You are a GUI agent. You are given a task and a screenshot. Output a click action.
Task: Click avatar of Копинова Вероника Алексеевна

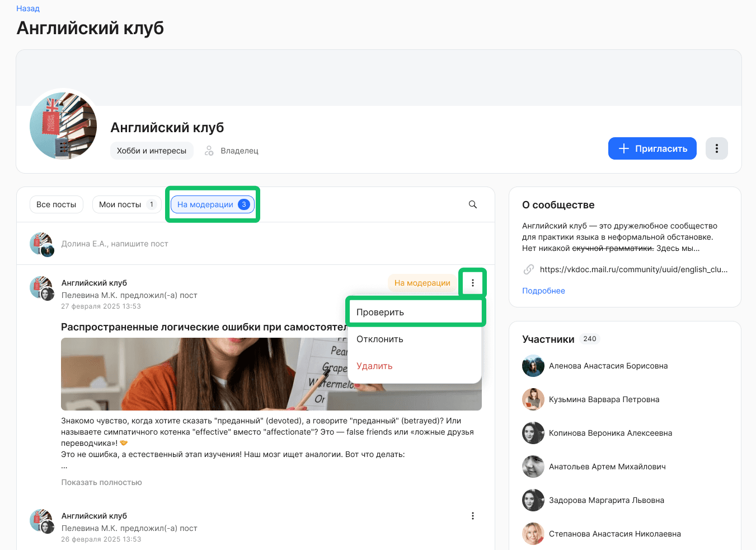[533, 433]
